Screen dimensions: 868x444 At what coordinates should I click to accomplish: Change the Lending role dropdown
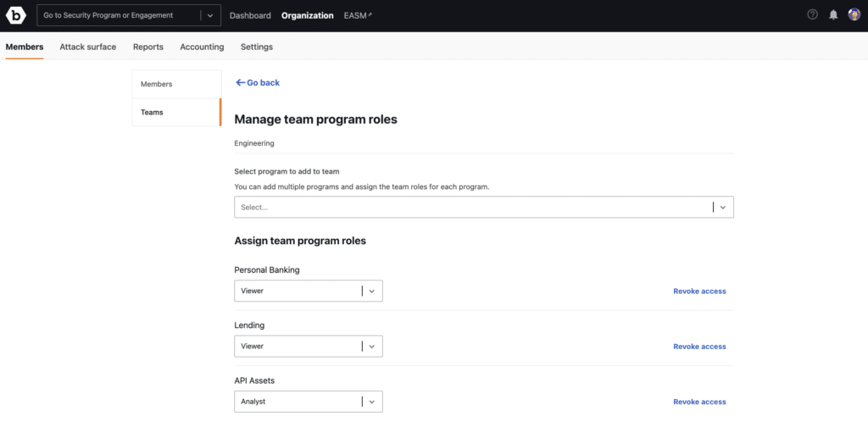[308, 347]
